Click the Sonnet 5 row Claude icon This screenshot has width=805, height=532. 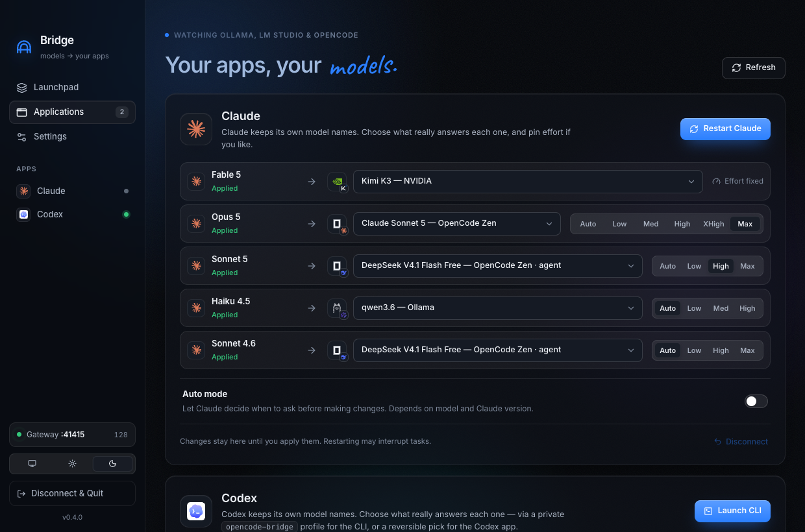pos(196,266)
